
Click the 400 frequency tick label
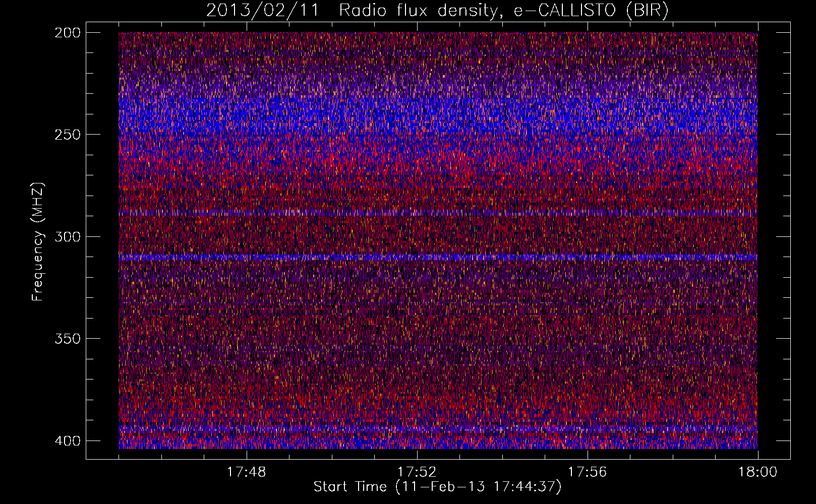click(x=68, y=441)
